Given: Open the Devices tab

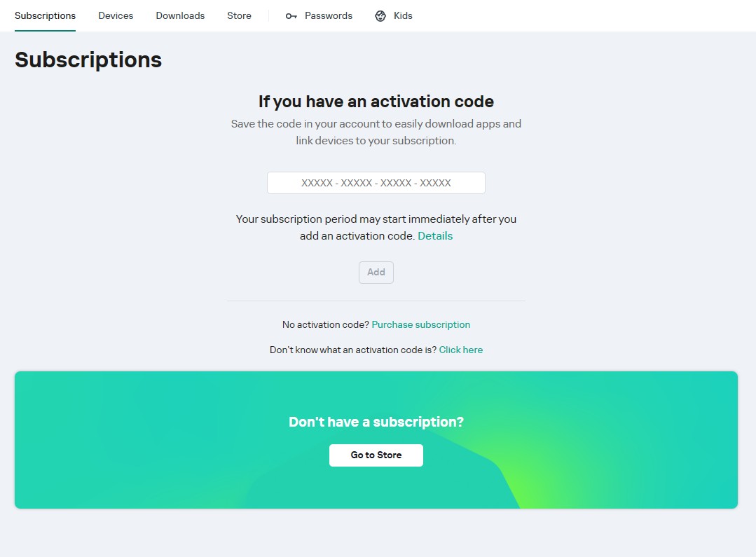Looking at the screenshot, I should pyautogui.click(x=116, y=15).
